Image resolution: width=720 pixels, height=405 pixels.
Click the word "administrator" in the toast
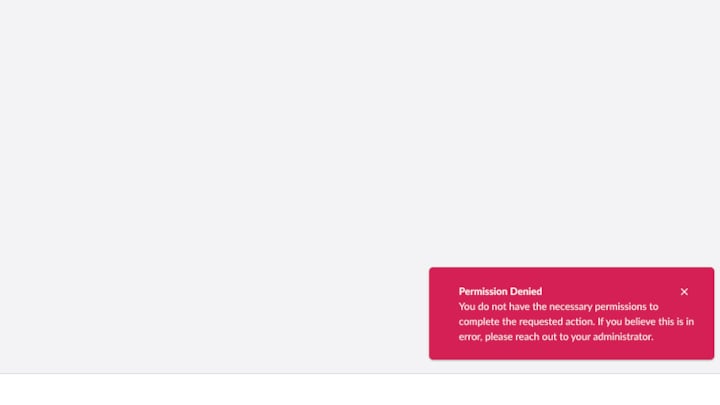coord(622,337)
